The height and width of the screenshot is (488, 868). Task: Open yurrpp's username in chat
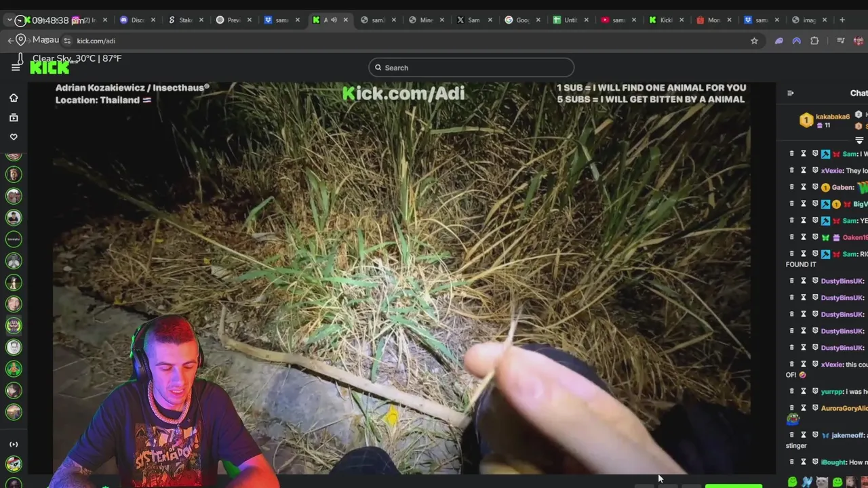click(832, 391)
